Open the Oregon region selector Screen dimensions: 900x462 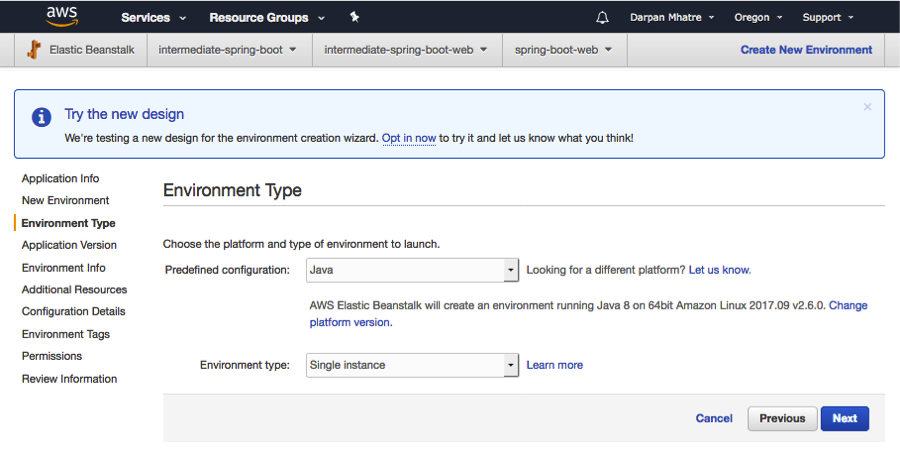[x=758, y=17]
